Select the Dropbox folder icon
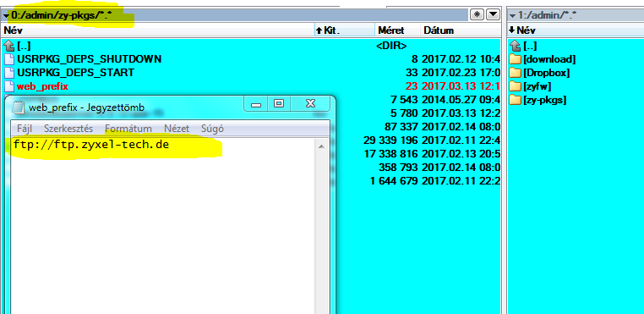The width and height of the screenshot is (644, 314). (x=515, y=73)
